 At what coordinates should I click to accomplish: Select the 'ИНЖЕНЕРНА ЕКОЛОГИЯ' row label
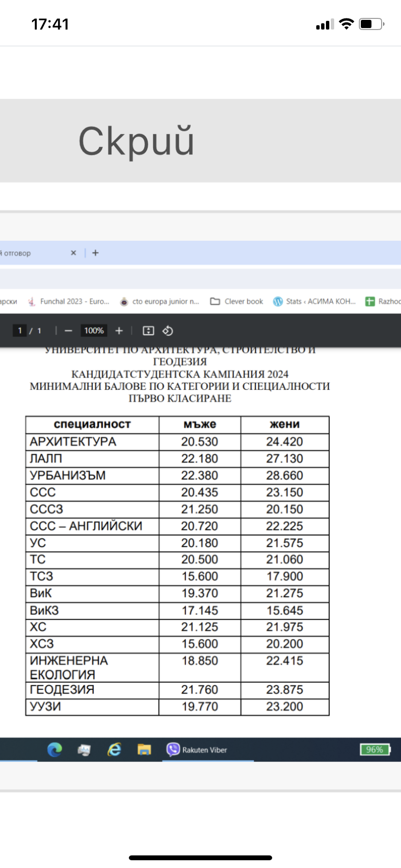click(69, 668)
